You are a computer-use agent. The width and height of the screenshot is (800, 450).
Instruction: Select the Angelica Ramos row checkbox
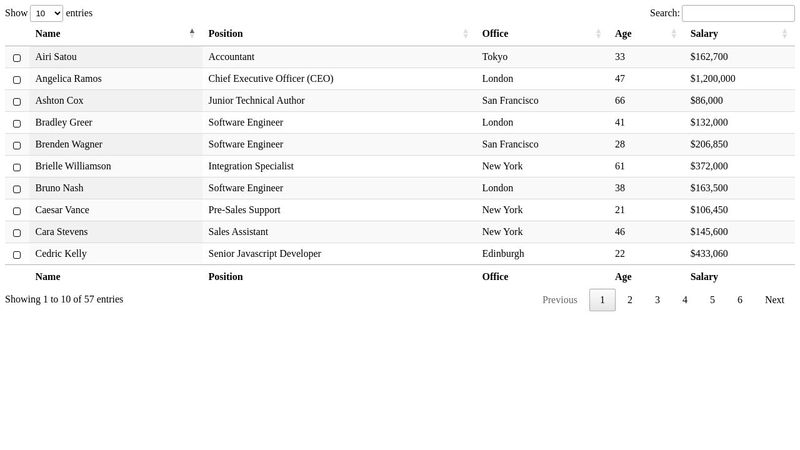tap(17, 80)
